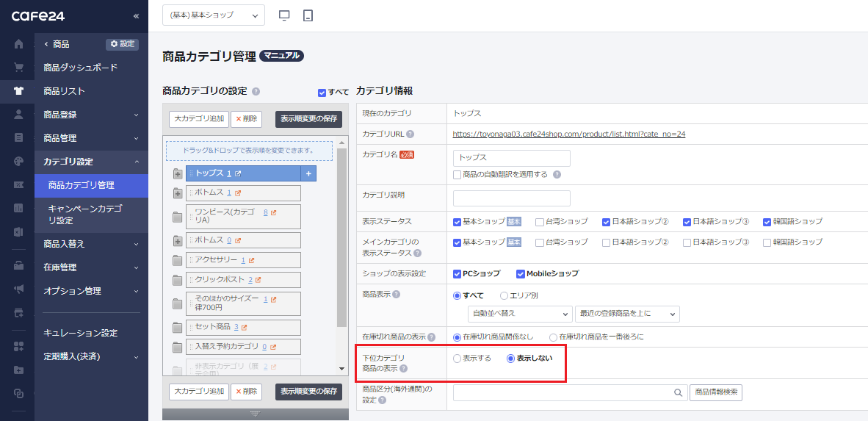
Task: Switch to mobile device preview icon
Action: [x=308, y=15]
